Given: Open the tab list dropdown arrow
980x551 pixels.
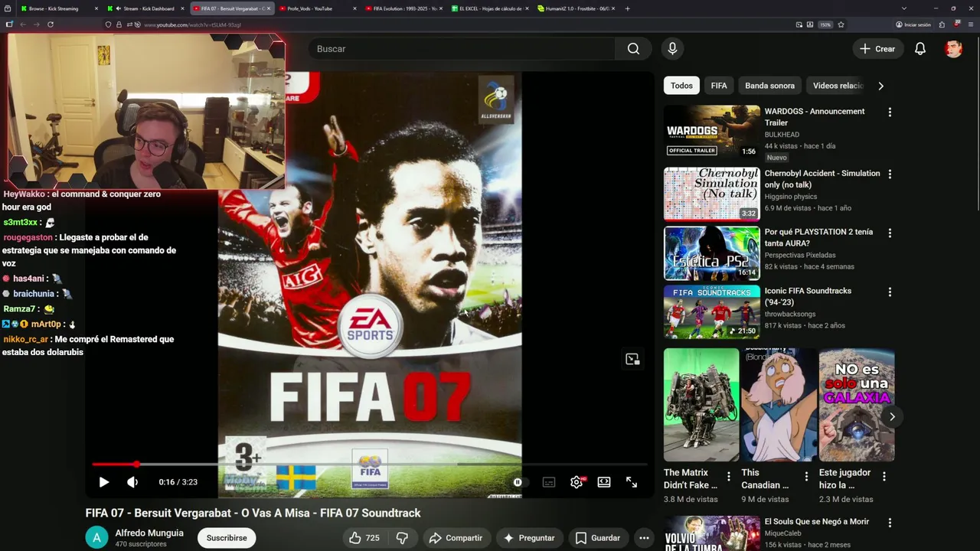Looking at the screenshot, I should (904, 8).
